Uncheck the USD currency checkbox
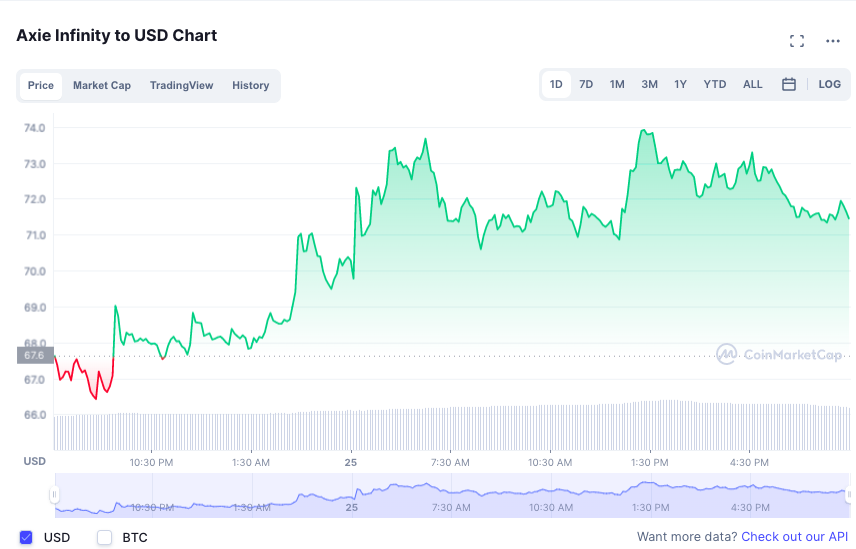 click(x=26, y=538)
